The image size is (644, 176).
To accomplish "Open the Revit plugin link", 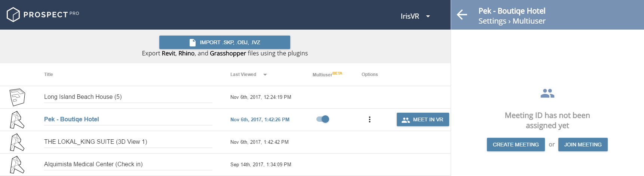I will [169, 53].
